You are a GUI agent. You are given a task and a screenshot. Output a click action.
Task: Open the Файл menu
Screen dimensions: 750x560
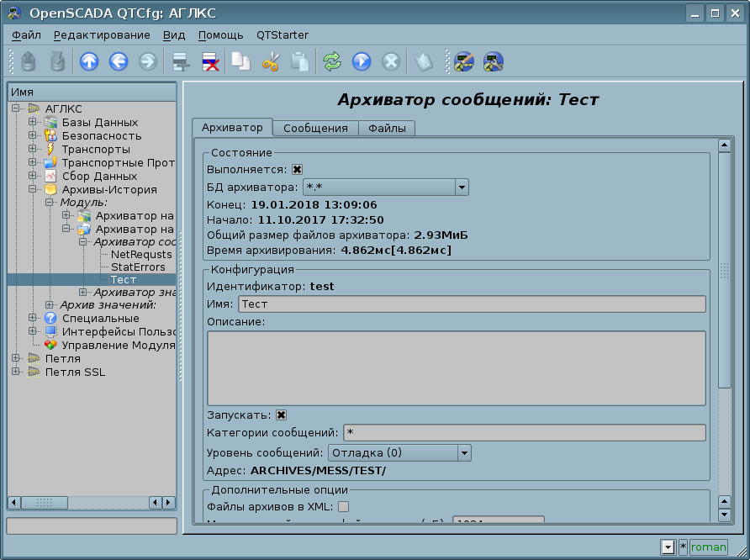pos(26,35)
